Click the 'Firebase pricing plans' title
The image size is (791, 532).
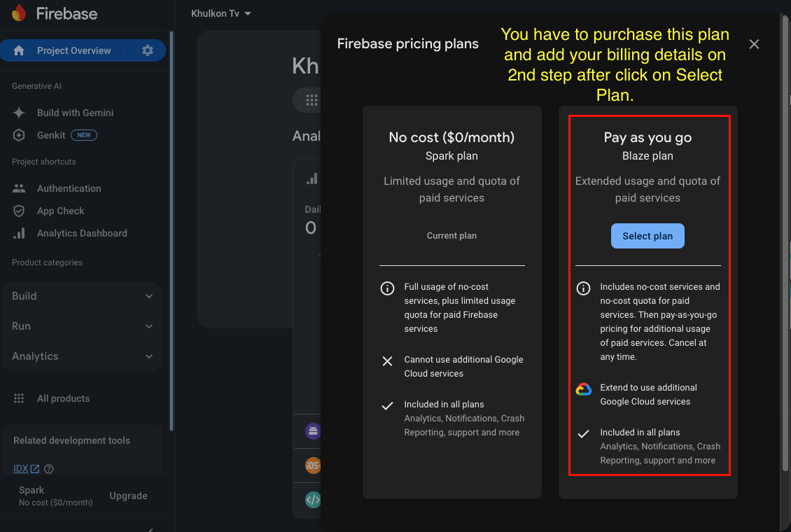[x=407, y=44]
